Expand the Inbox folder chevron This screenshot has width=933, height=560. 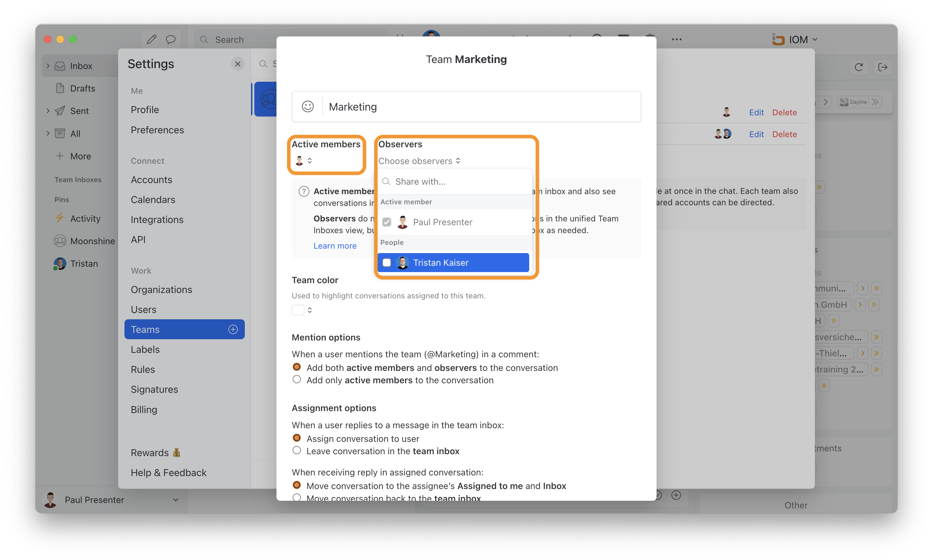(48, 66)
